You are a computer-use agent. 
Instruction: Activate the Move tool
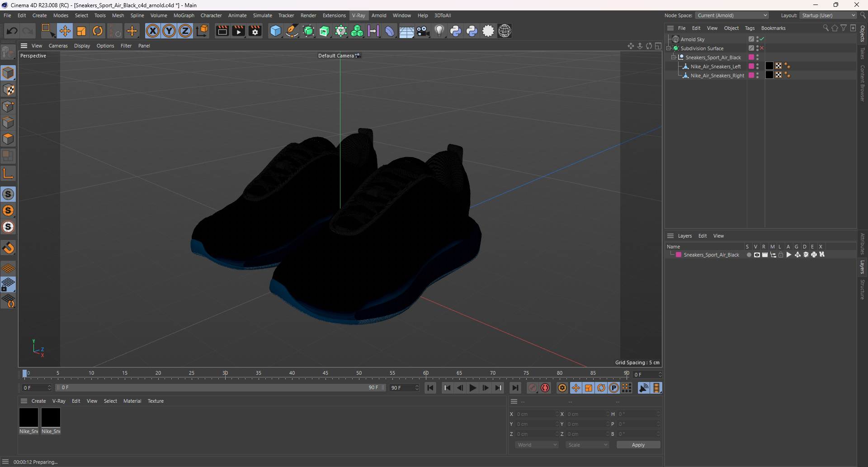pos(65,31)
